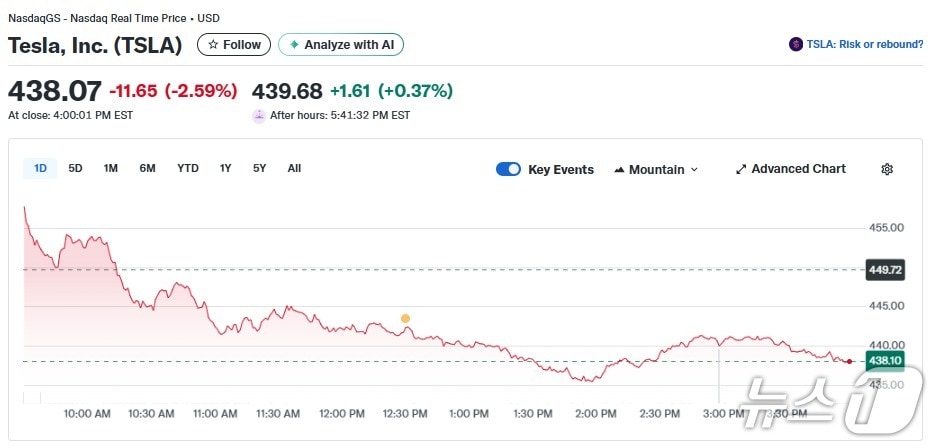
Task: Select the 1M time range
Action: pos(111,168)
